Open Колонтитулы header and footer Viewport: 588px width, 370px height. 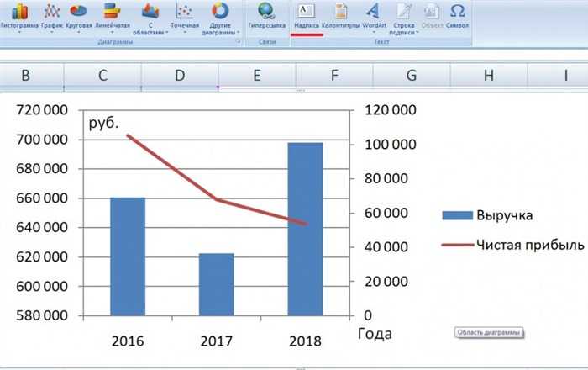click(x=340, y=16)
